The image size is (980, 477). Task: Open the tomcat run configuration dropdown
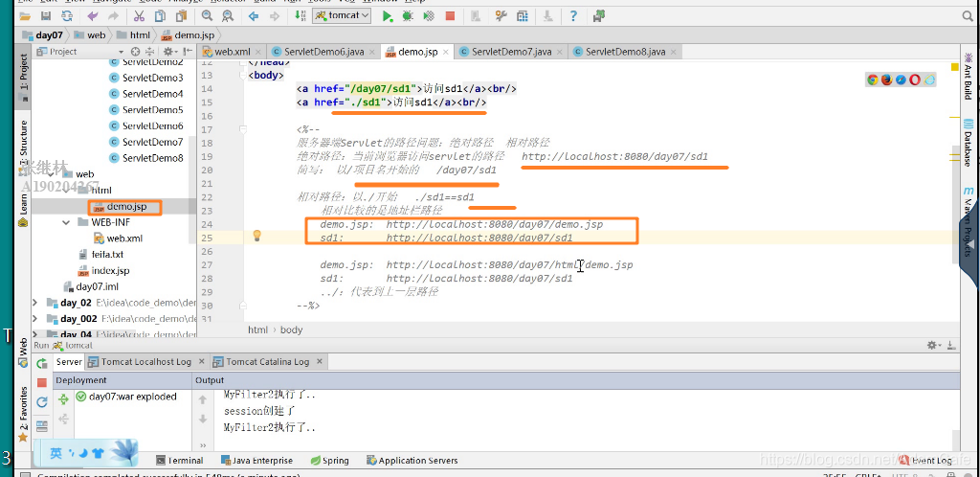(342, 15)
